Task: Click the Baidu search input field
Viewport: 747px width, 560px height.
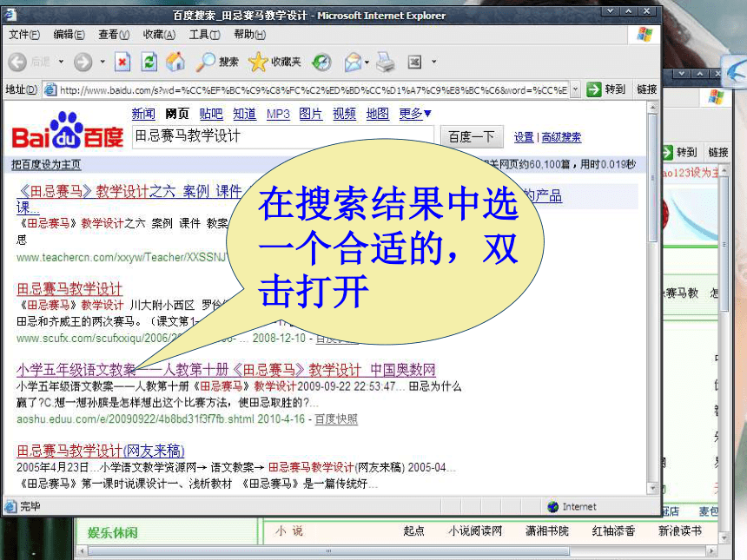Action: [x=283, y=137]
